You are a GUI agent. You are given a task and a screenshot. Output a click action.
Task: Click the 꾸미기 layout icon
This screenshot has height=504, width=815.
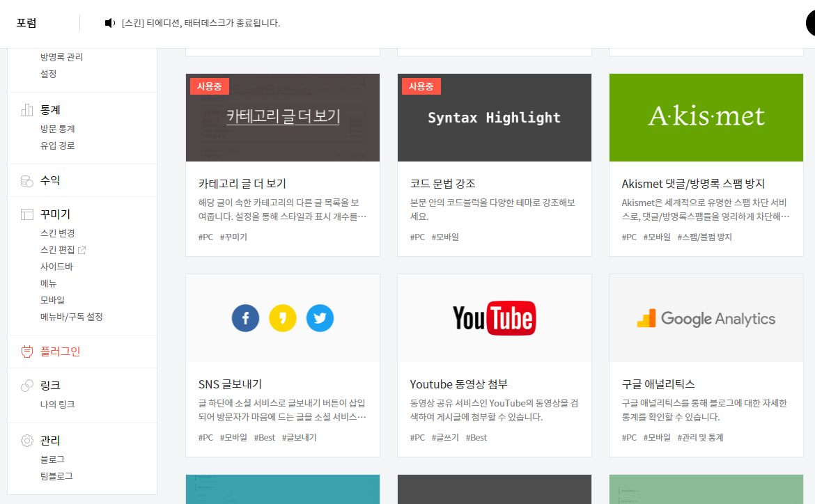[27, 214]
